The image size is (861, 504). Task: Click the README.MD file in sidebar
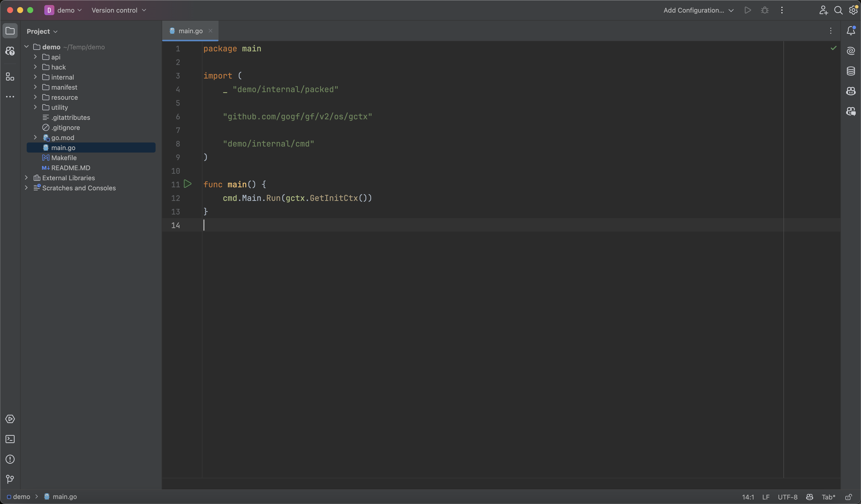(x=70, y=168)
